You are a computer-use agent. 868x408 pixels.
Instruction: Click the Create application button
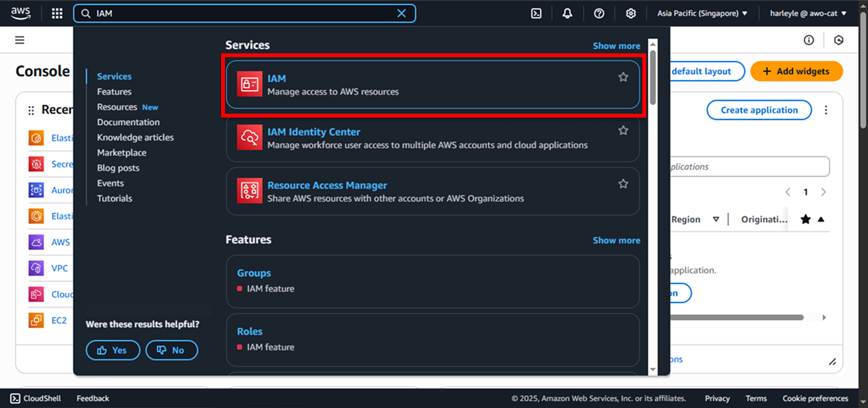click(x=759, y=110)
